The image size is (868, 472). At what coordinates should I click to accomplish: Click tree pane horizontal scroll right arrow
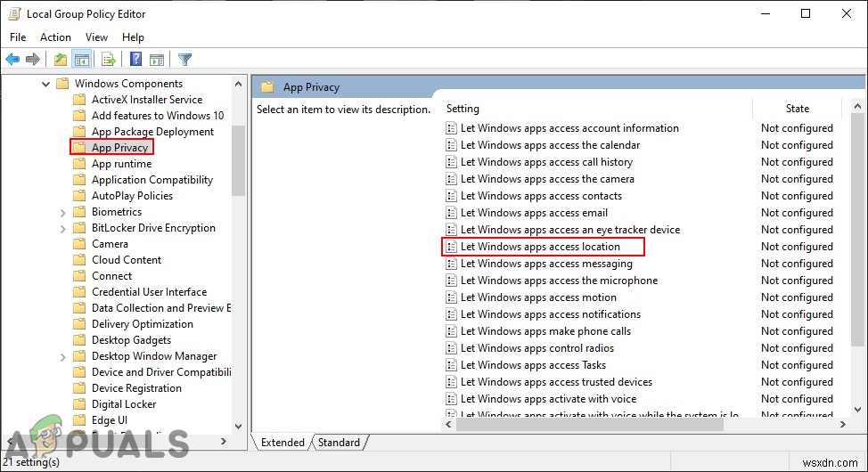point(224,441)
